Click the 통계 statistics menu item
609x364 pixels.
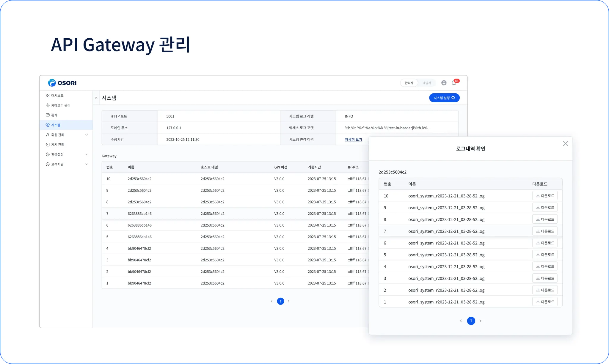click(x=54, y=115)
